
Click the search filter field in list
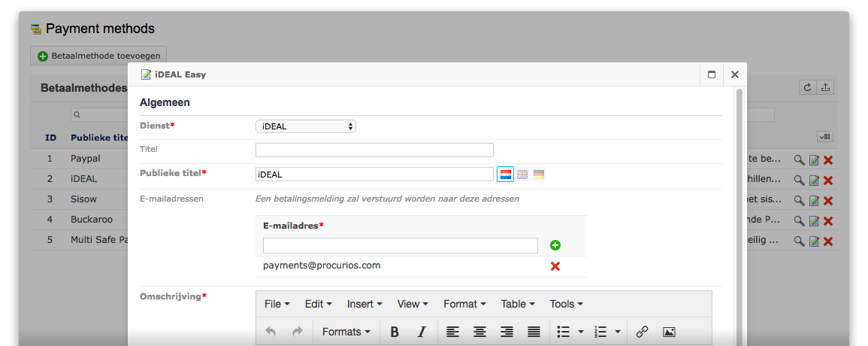coord(100,115)
